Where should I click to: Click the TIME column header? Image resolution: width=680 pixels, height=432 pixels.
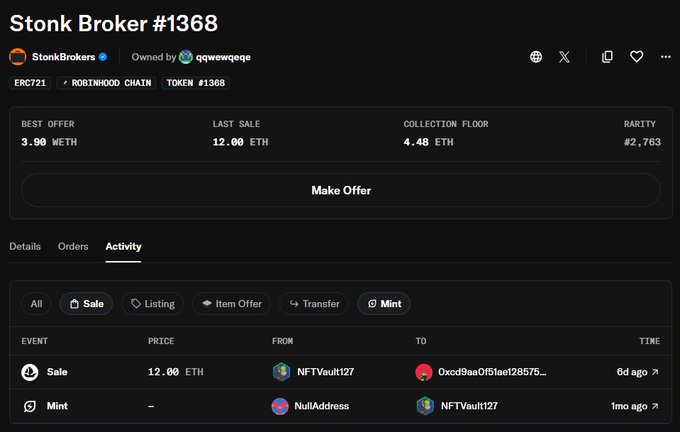click(650, 341)
